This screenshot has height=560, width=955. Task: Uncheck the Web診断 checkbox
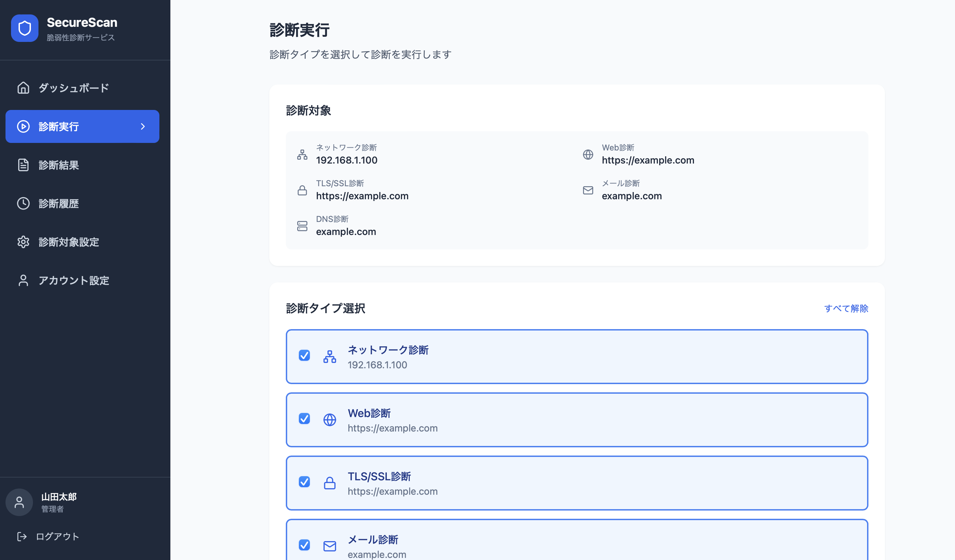coord(304,419)
